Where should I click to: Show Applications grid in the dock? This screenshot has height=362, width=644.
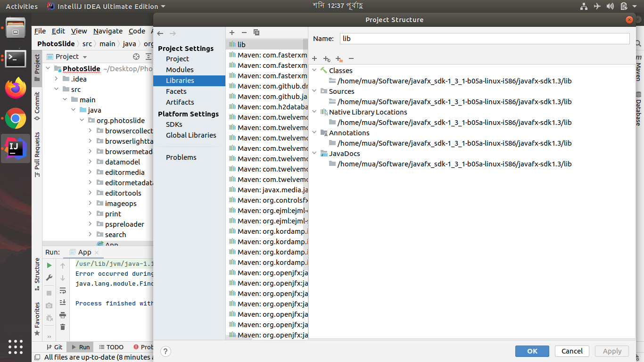16,346
